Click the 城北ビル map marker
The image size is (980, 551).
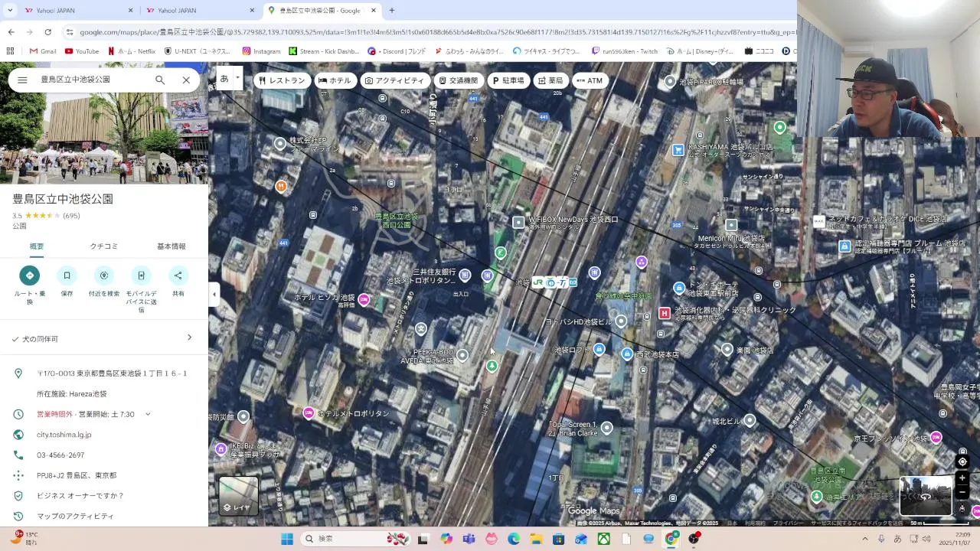coord(750,420)
